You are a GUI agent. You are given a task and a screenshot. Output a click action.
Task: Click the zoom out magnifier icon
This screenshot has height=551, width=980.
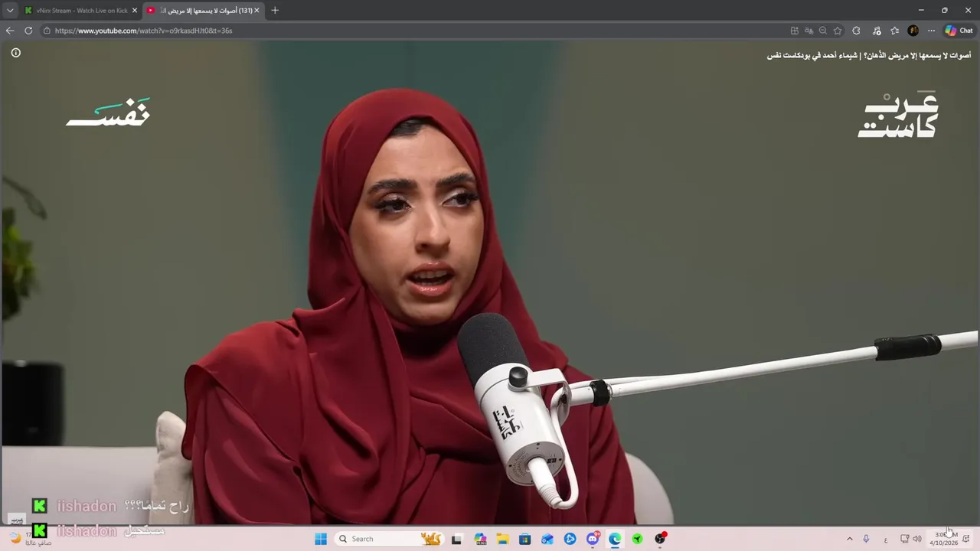tap(823, 31)
